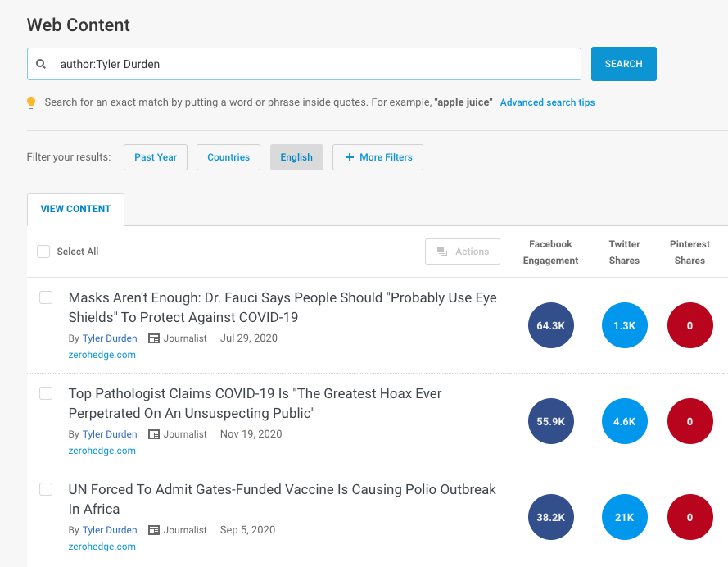
Task: Check the box for Masks Aren't Enough article
Action: tap(46, 297)
